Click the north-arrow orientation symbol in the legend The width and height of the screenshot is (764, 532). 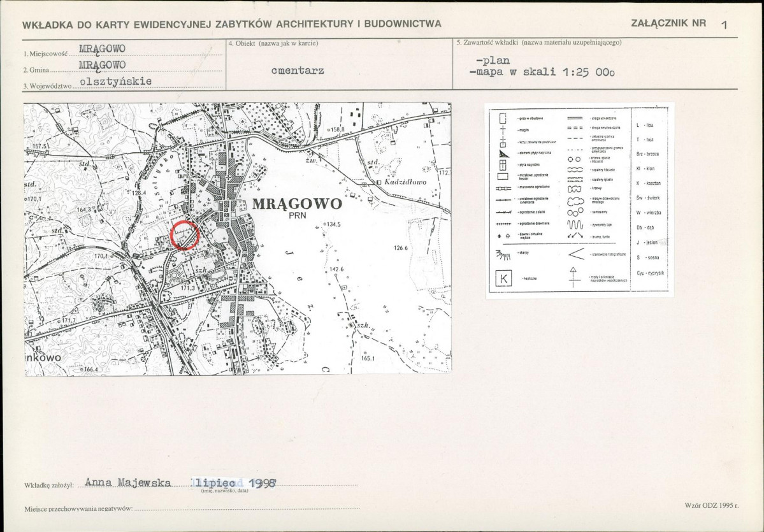[573, 277]
